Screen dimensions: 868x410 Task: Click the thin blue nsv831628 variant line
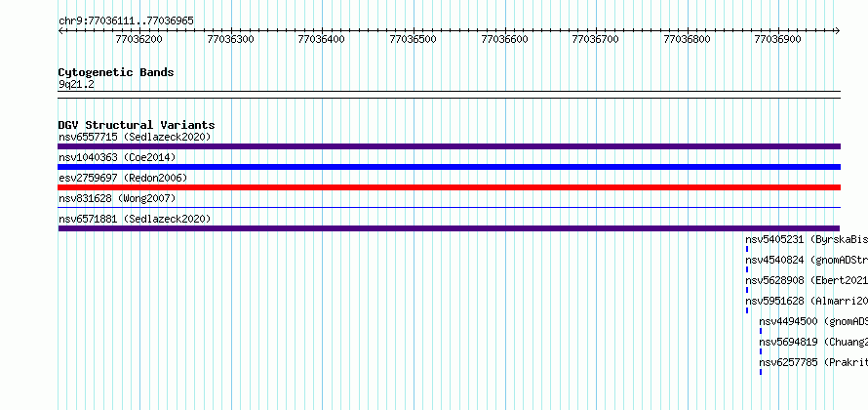(449, 208)
